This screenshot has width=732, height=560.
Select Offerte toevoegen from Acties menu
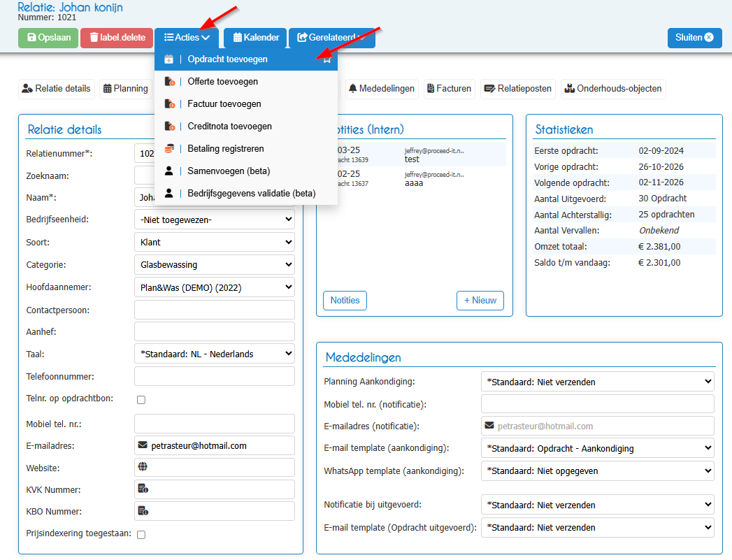click(x=246, y=82)
